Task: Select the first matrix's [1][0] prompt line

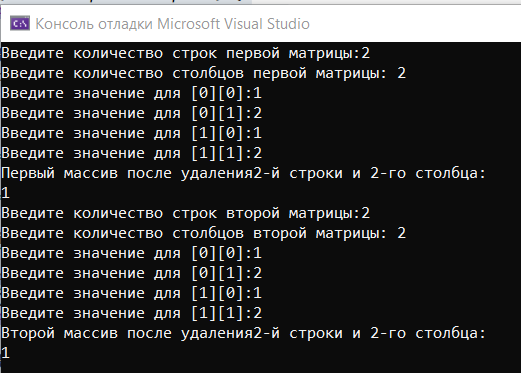Action: (132, 133)
